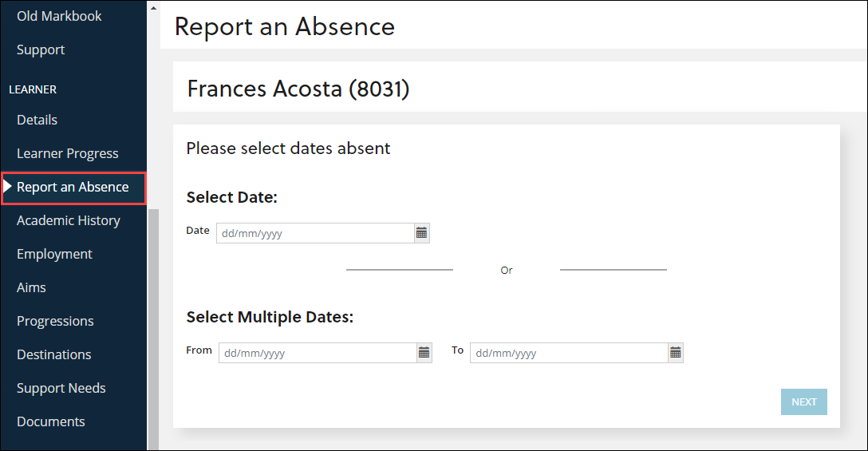Click the single Date input field
Screen dimensions: 868x451
[x=316, y=233]
